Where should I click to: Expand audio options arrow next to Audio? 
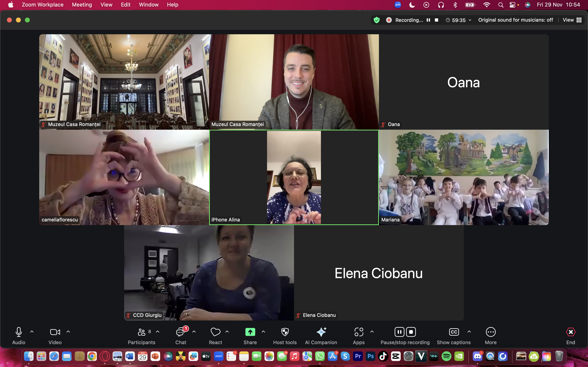pos(32,332)
